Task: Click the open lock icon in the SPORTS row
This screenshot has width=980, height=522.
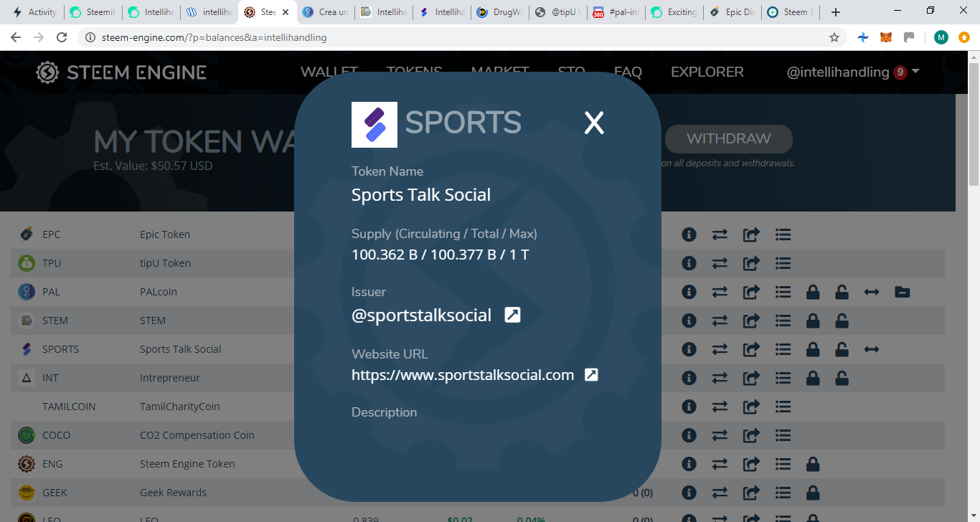Action: point(842,349)
